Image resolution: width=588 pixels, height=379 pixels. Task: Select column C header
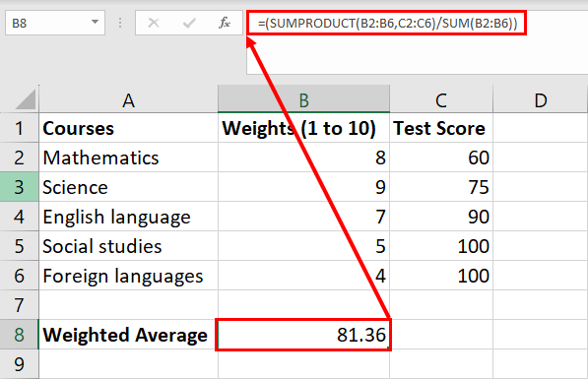pyautogui.click(x=441, y=100)
